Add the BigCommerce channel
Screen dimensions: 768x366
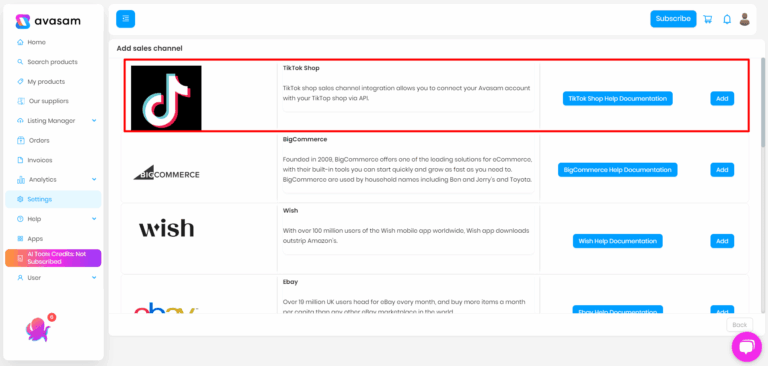(x=722, y=170)
